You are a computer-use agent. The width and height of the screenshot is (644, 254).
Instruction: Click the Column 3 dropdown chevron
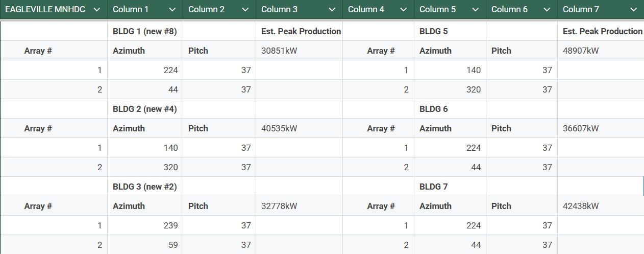click(x=332, y=10)
